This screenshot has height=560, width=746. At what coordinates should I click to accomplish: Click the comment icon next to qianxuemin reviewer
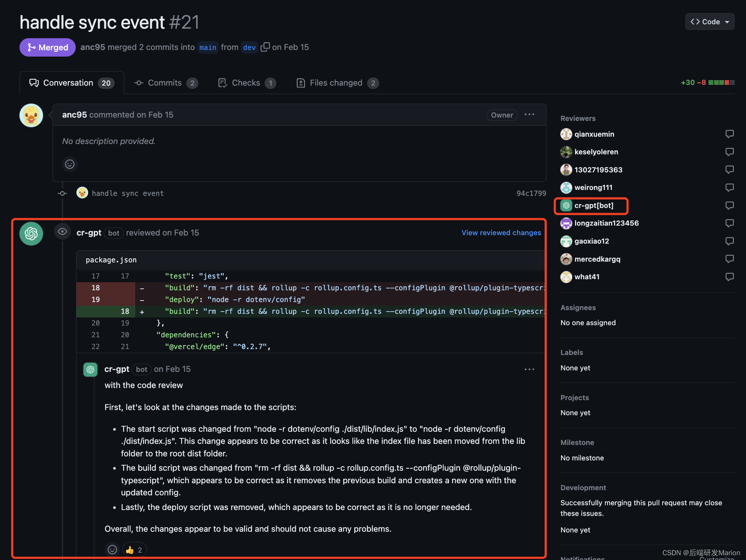pyautogui.click(x=729, y=134)
